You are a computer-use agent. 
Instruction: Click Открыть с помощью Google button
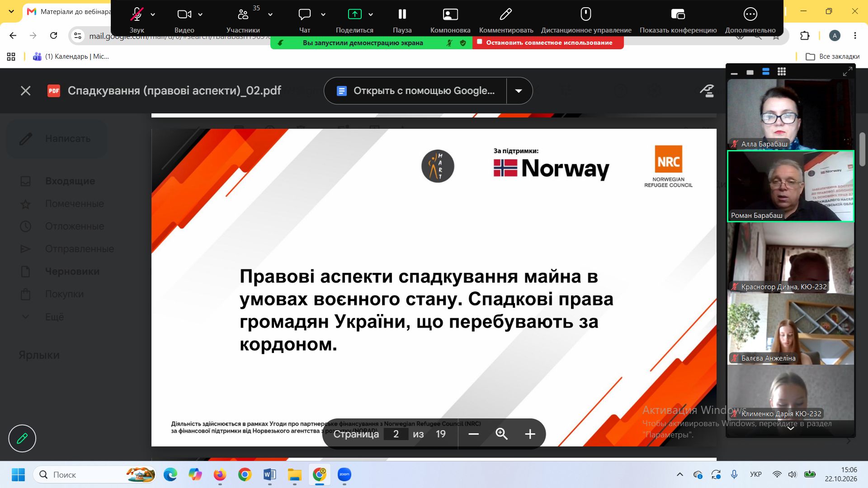(x=415, y=91)
